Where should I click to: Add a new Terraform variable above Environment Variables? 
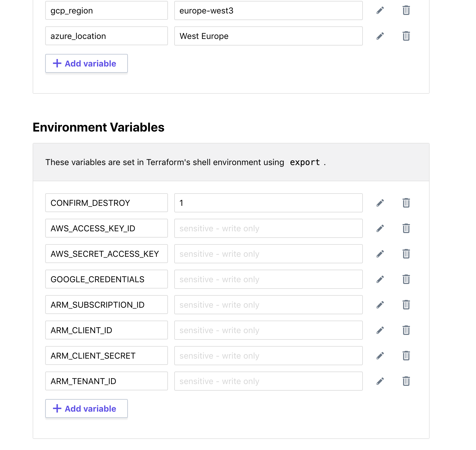point(87,64)
